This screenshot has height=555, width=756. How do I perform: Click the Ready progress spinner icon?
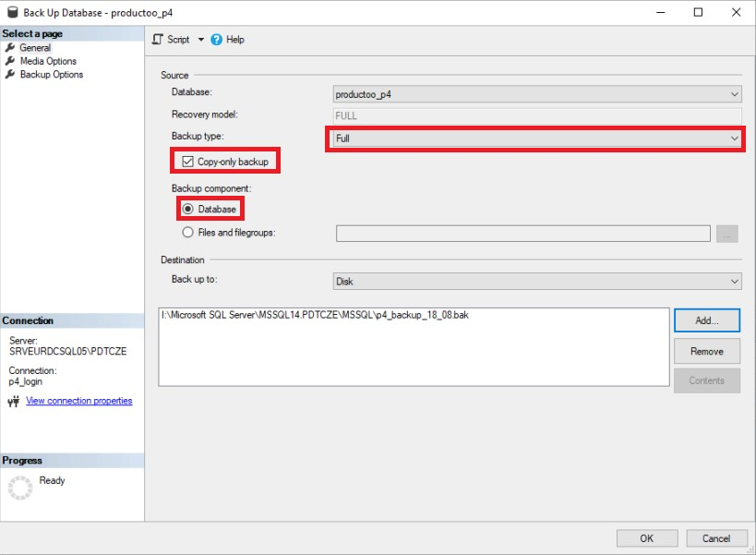click(20, 489)
